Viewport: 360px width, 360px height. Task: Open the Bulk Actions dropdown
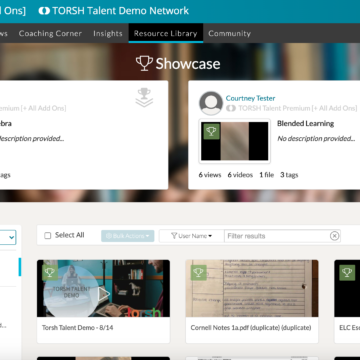click(128, 236)
